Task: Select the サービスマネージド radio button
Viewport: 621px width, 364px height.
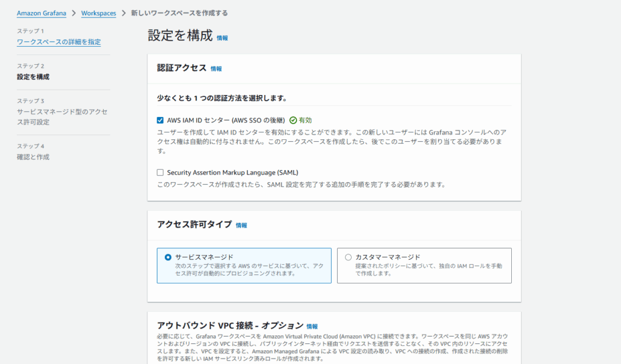Action: click(x=168, y=257)
